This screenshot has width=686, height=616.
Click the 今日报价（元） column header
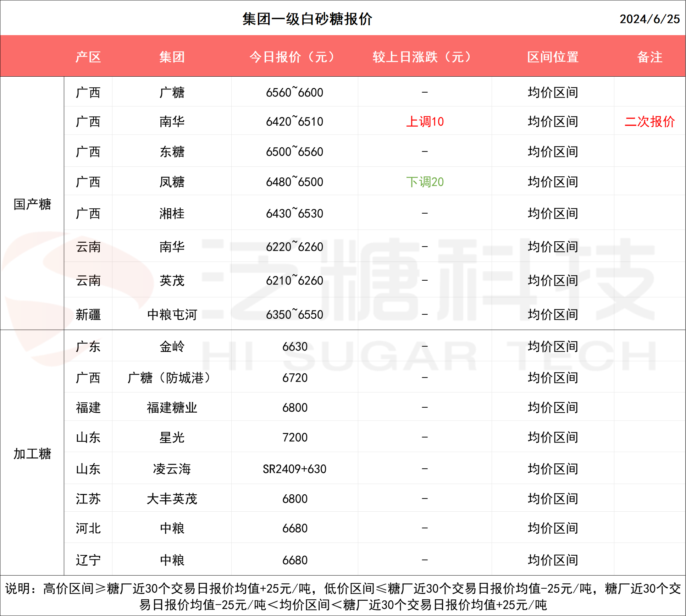point(294,57)
